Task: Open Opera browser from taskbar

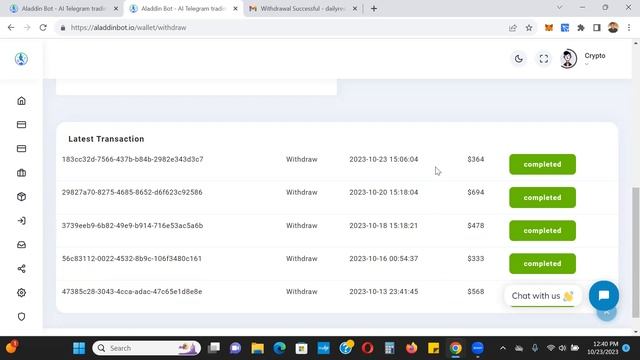Action: point(367,348)
